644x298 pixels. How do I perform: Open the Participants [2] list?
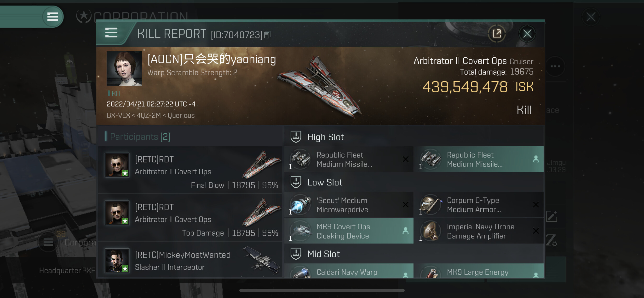pos(140,137)
